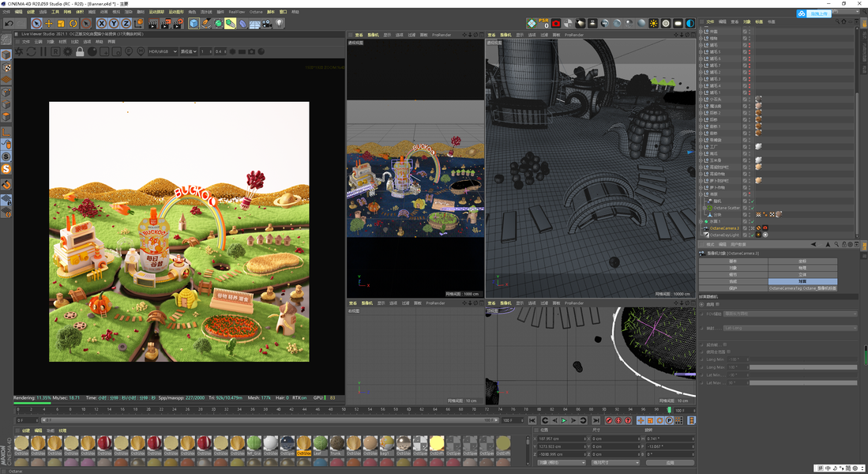The width and height of the screenshot is (868, 474).
Task: Click the Undo arrow in main toolbar
Action: click(x=9, y=23)
